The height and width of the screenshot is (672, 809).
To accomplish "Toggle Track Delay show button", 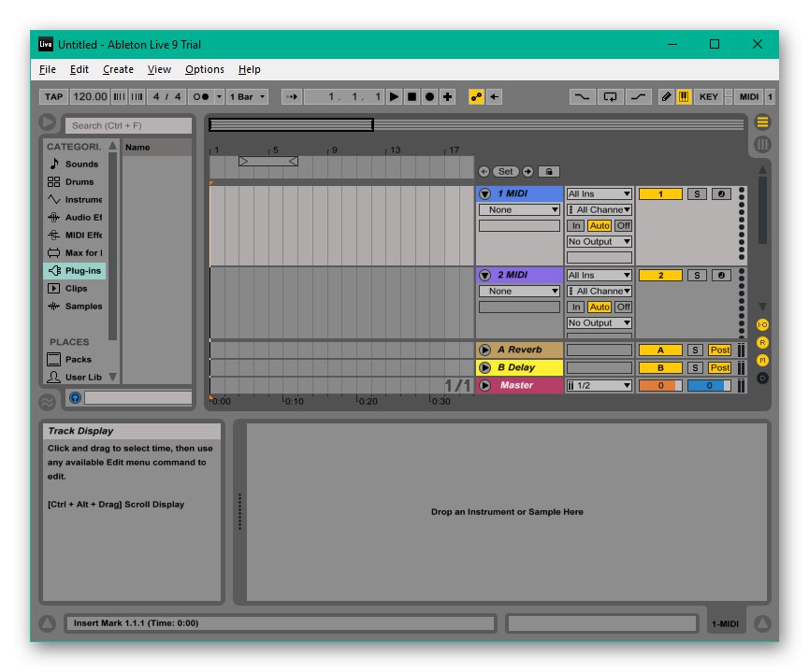I will click(762, 378).
